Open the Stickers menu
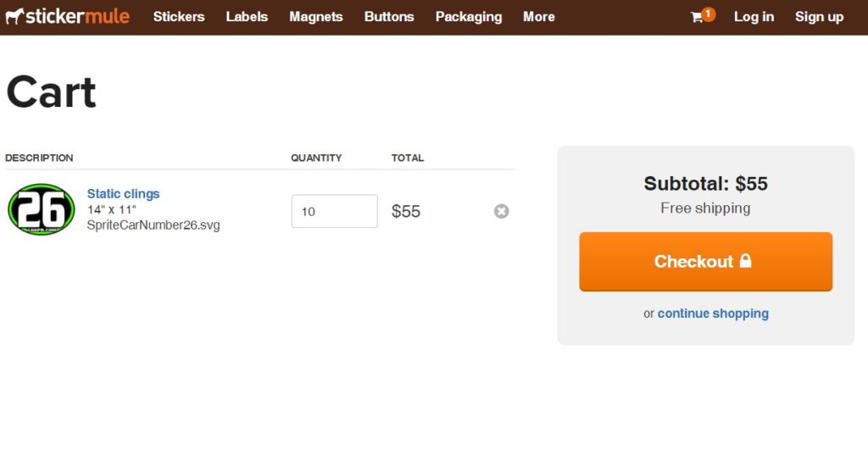 tap(179, 17)
